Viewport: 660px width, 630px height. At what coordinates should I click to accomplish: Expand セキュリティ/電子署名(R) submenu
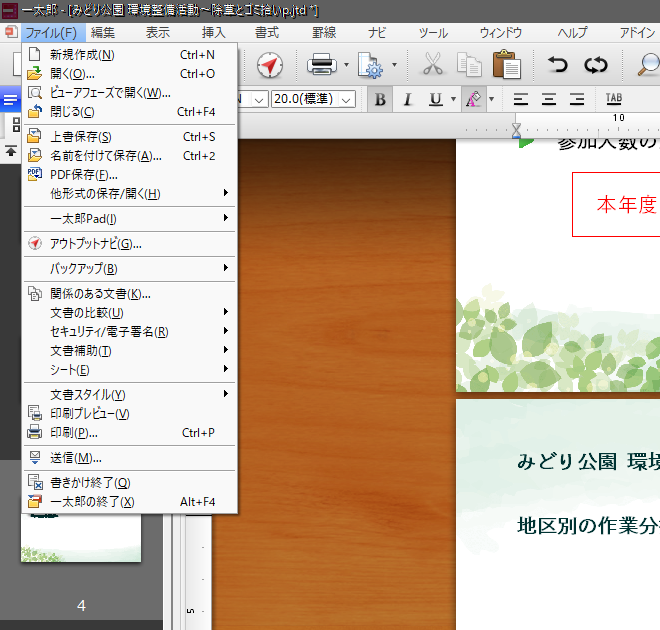point(130,332)
